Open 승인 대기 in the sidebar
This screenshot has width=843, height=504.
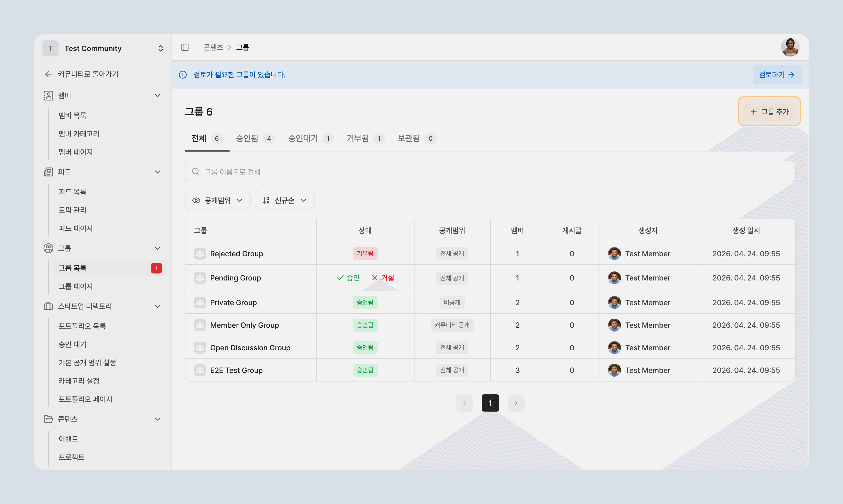(x=72, y=344)
